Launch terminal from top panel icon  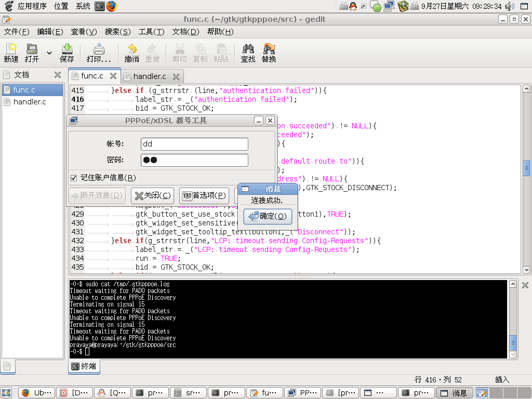[x=100, y=6]
